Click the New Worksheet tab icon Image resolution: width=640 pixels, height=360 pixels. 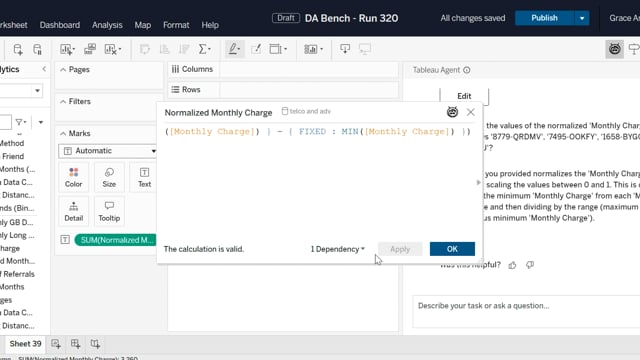56,344
